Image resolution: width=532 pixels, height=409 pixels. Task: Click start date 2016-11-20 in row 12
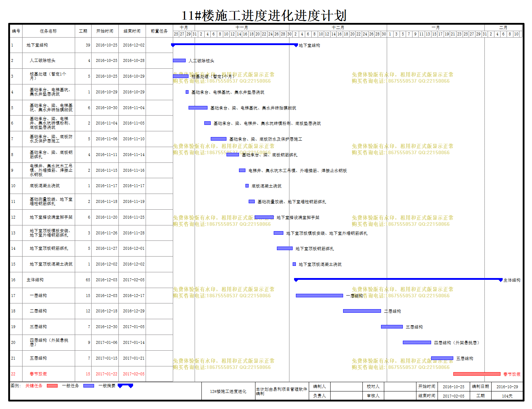(x=107, y=217)
